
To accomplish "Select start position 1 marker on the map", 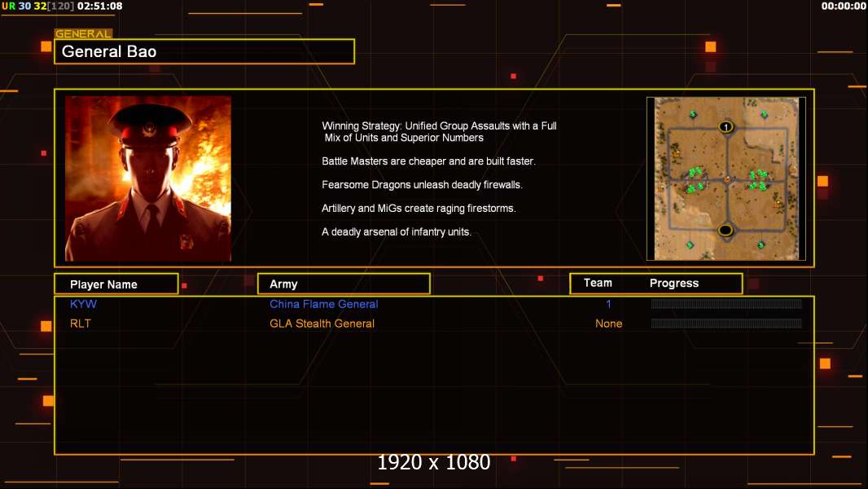I will (726, 127).
